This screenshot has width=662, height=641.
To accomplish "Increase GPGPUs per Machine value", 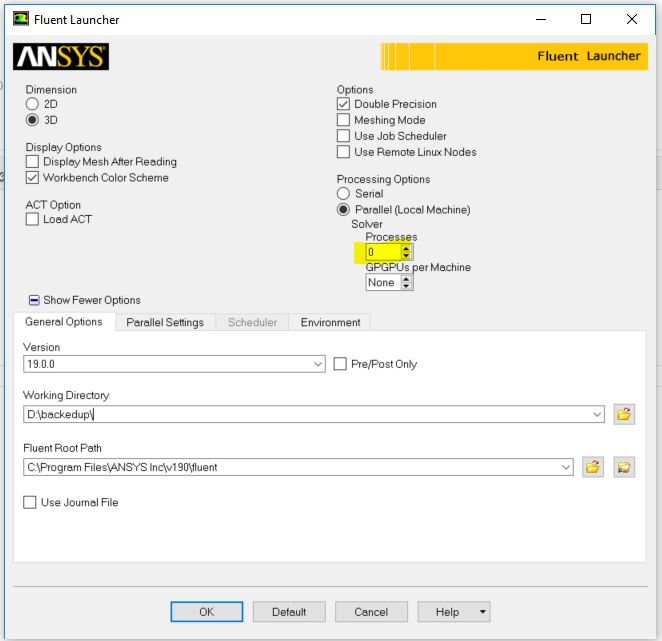I will [406, 279].
